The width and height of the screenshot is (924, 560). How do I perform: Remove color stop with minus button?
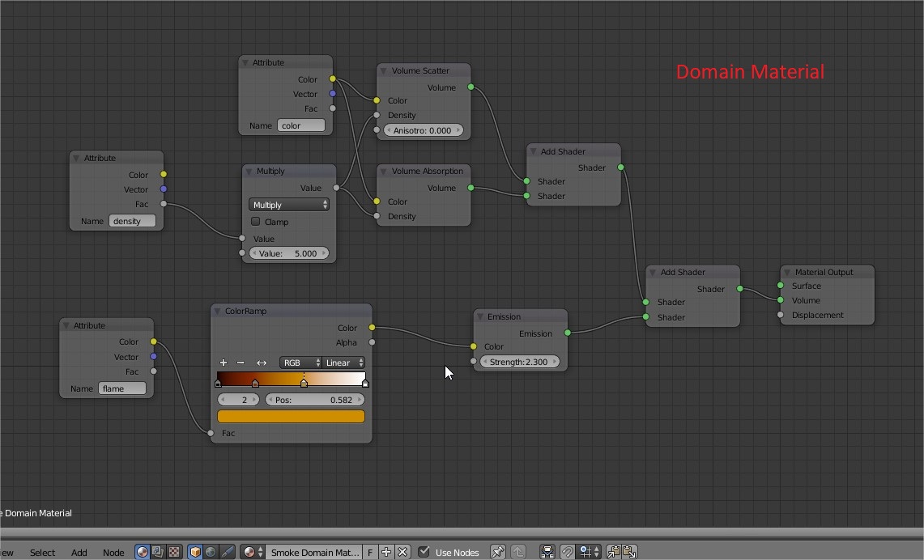241,363
